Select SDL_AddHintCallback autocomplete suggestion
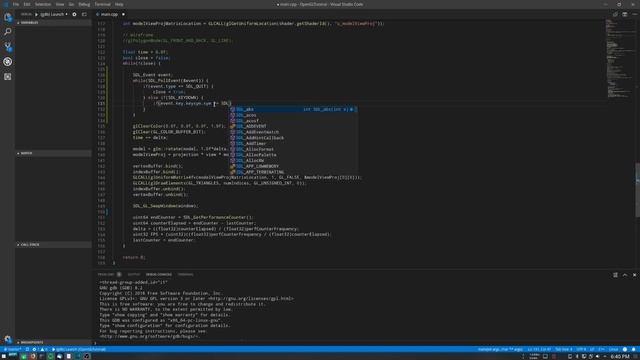This screenshot has width=640, height=360. point(293,138)
